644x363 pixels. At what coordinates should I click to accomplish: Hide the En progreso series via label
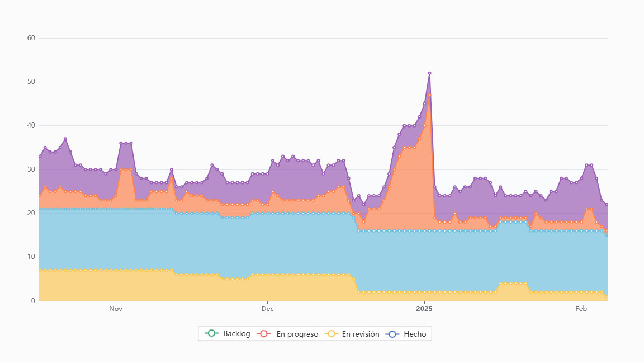297,334
